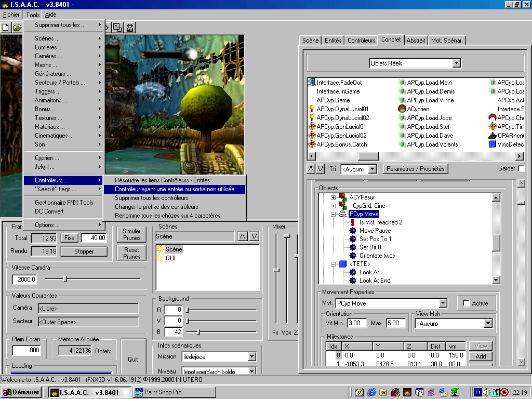
Task: Click the ruler measure toolbar icon
Action: [129, 27]
